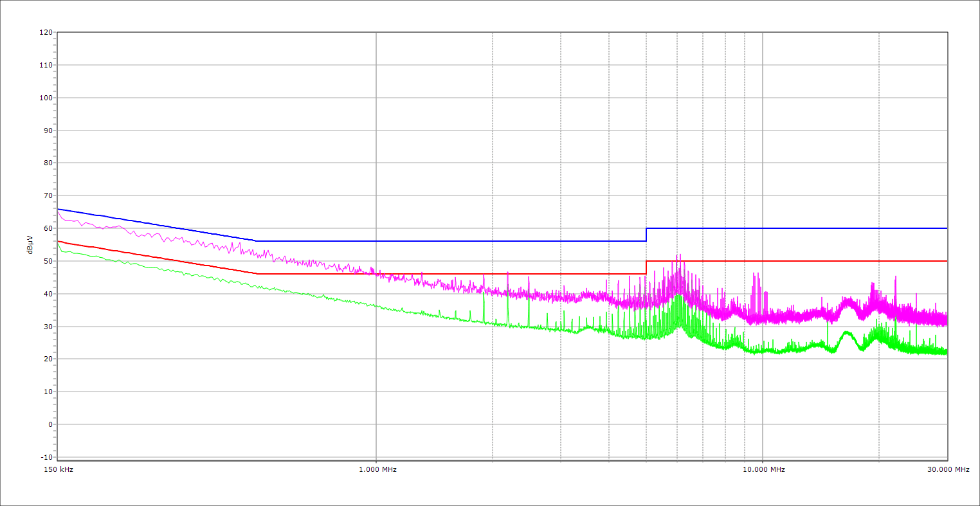Click the 20 value on the y-axis
This screenshot has height=506, width=980.
coord(48,359)
